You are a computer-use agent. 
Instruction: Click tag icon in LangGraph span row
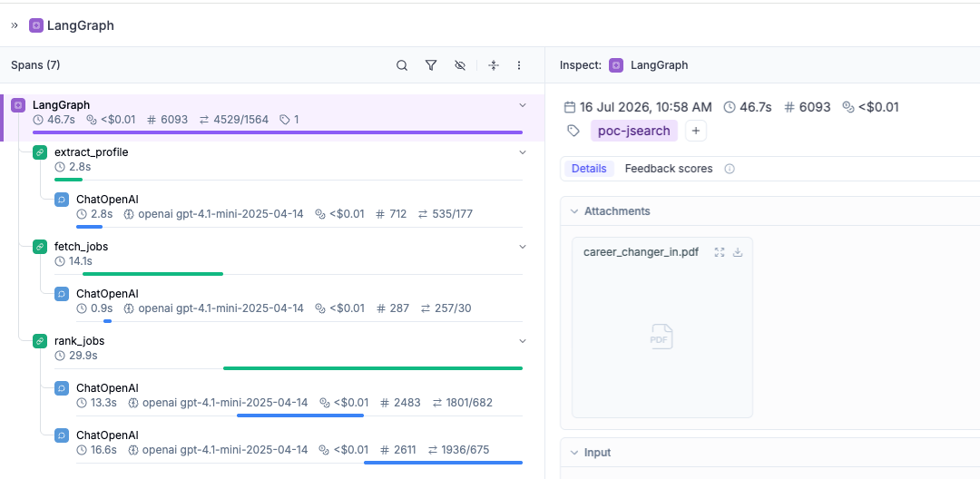click(284, 119)
